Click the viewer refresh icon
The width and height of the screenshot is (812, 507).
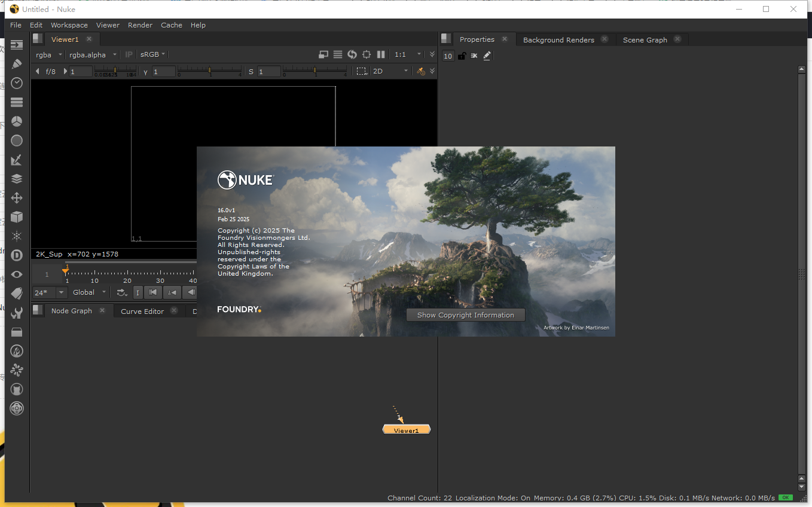[x=352, y=54]
